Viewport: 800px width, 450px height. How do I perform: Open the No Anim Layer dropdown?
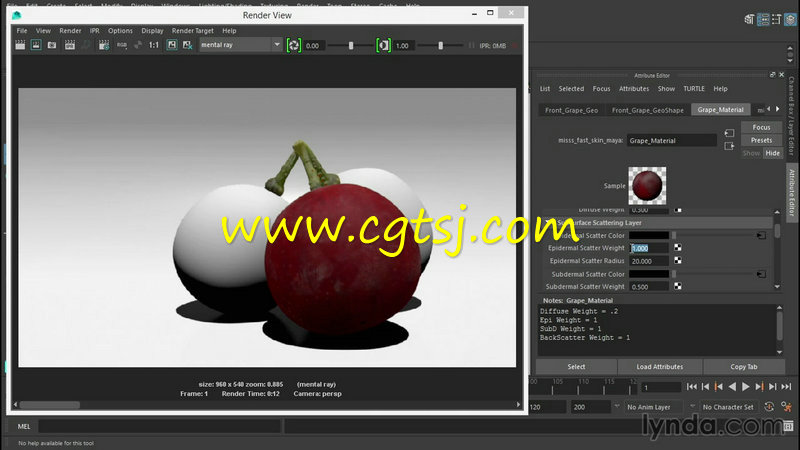(x=653, y=407)
